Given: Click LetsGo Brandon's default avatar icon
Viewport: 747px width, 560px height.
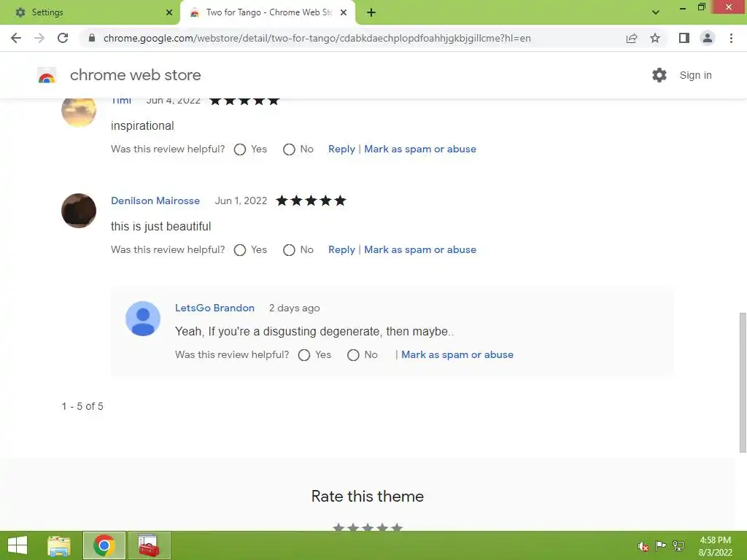Looking at the screenshot, I should pyautogui.click(x=142, y=319).
